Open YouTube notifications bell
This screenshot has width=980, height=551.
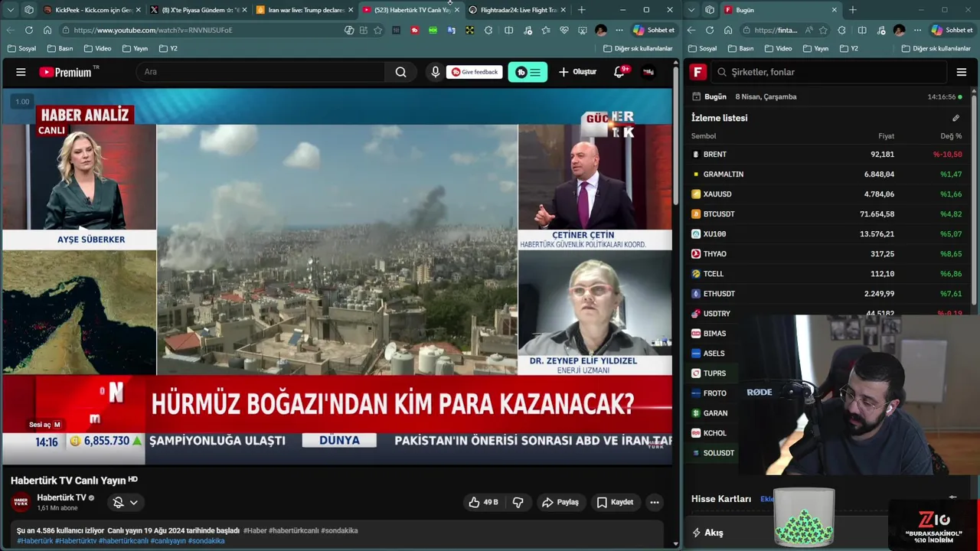click(x=619, y=72)
